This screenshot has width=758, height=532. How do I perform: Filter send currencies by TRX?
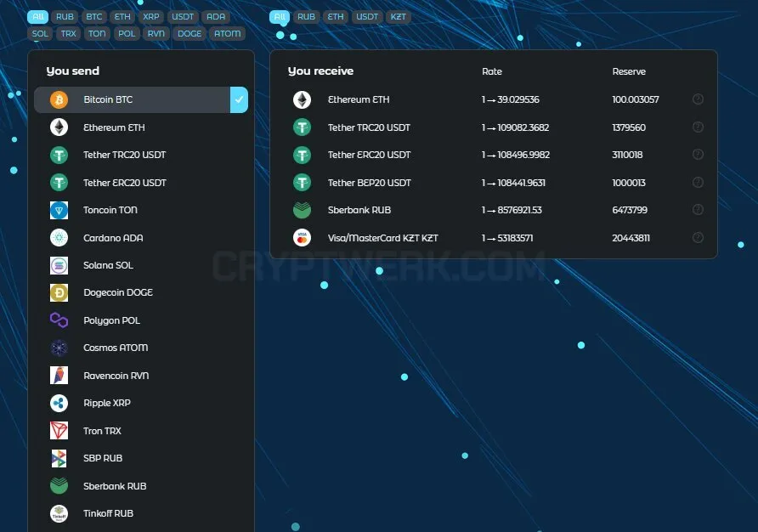pos(68,33)
